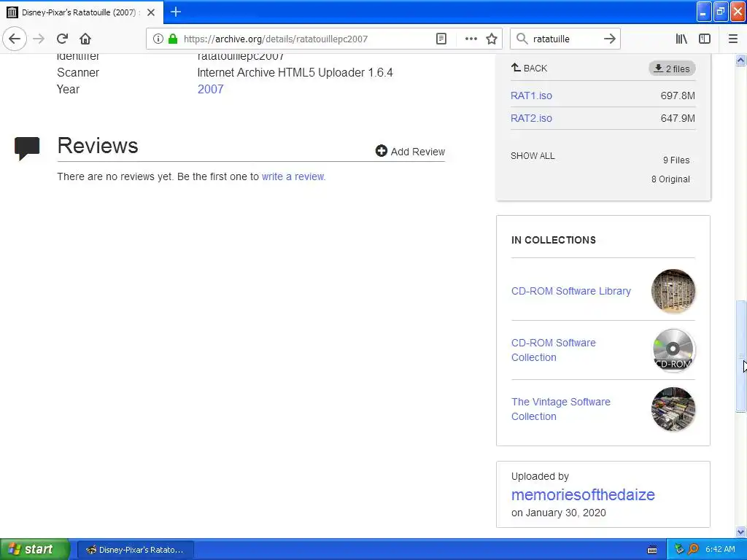Image resolution: width=747 pixels, height=560 pixels.
Task: Click the Internet Archive HTML5 Uploader 1.6.4 text
Action: tap(295, 73)
